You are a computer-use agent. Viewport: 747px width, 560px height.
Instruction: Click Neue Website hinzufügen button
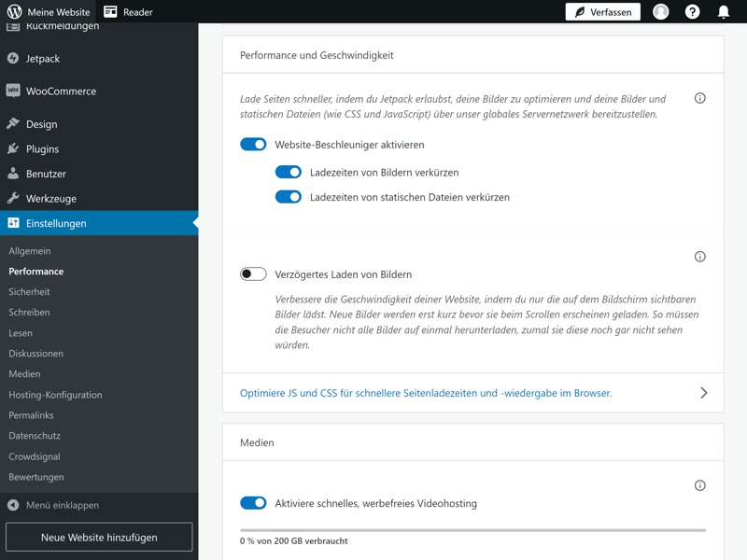click(99, 538)
